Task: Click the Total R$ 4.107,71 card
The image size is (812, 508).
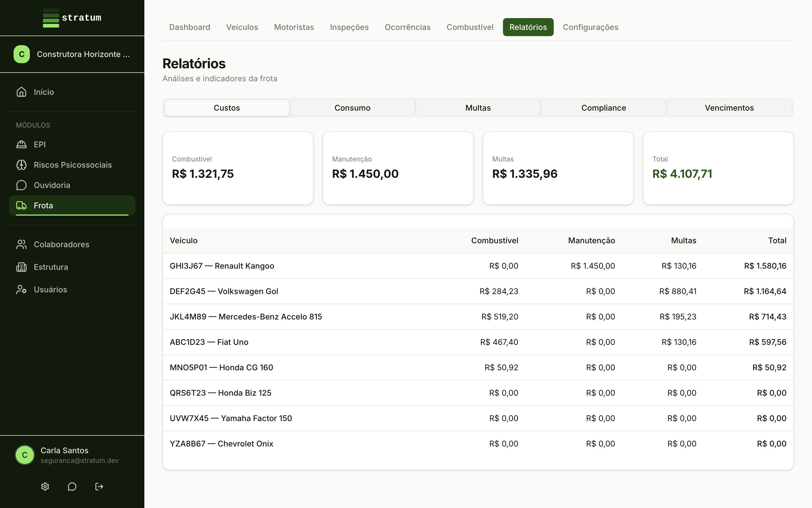Action: [718, 168]
